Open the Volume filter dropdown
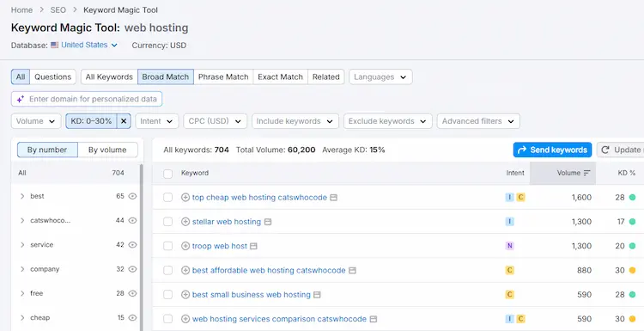The image size is (644, 331). pyautogui.click(x=36, y=121)
